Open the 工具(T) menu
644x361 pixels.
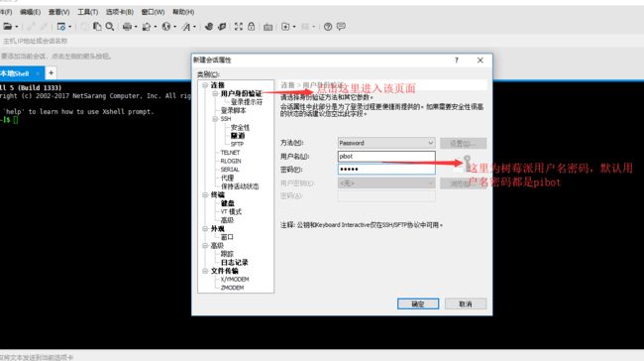[87, 12]
